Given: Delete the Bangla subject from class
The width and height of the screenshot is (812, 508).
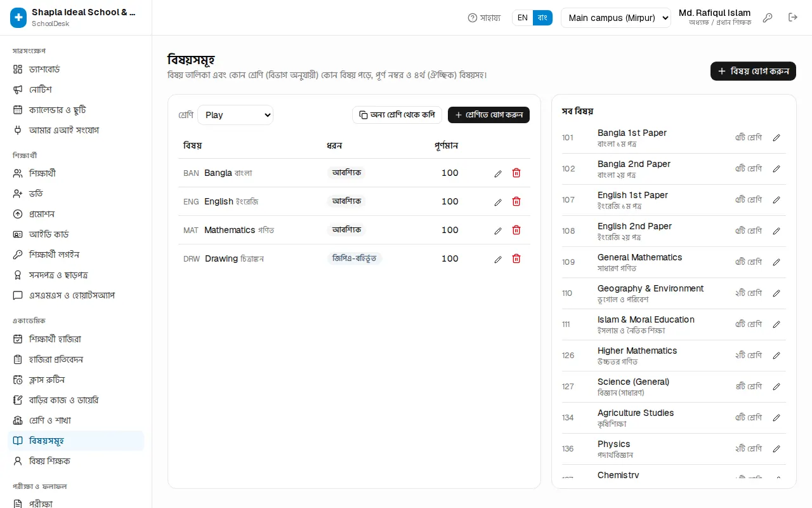Looking at the screenshot, I should 516,173.
